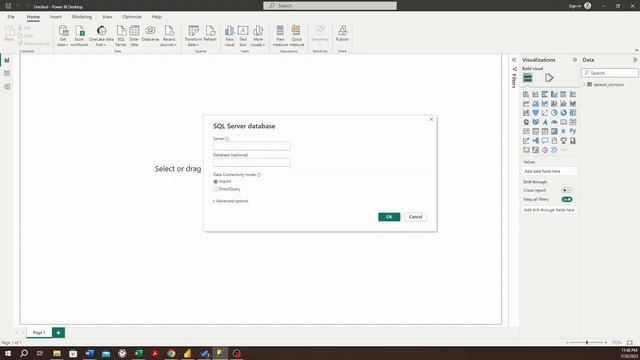Choose the Stacked bar chart visual
This screenshot has height=360, width=640.
(526, 94)
